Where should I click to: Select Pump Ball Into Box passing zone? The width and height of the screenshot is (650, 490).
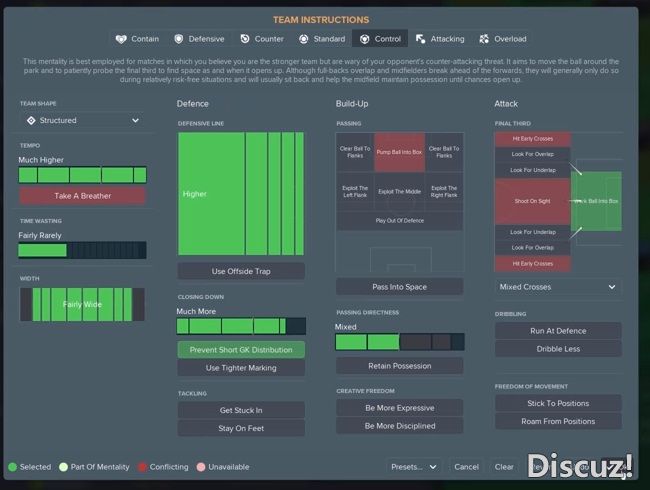[400, 152]
